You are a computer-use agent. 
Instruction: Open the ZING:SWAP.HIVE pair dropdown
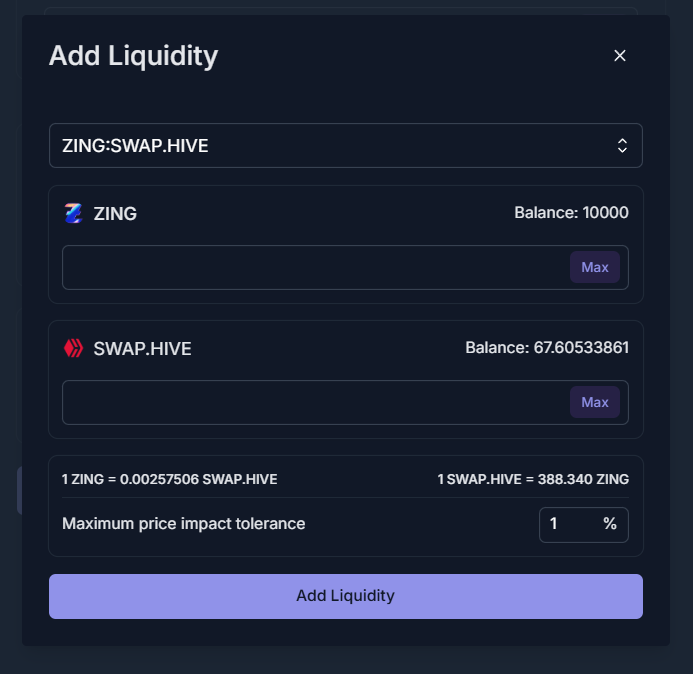click(x=346, y=145)
